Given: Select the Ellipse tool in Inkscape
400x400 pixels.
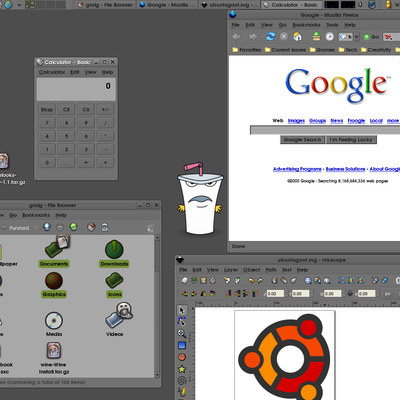Looking at the screenshot, I should 182,357.
